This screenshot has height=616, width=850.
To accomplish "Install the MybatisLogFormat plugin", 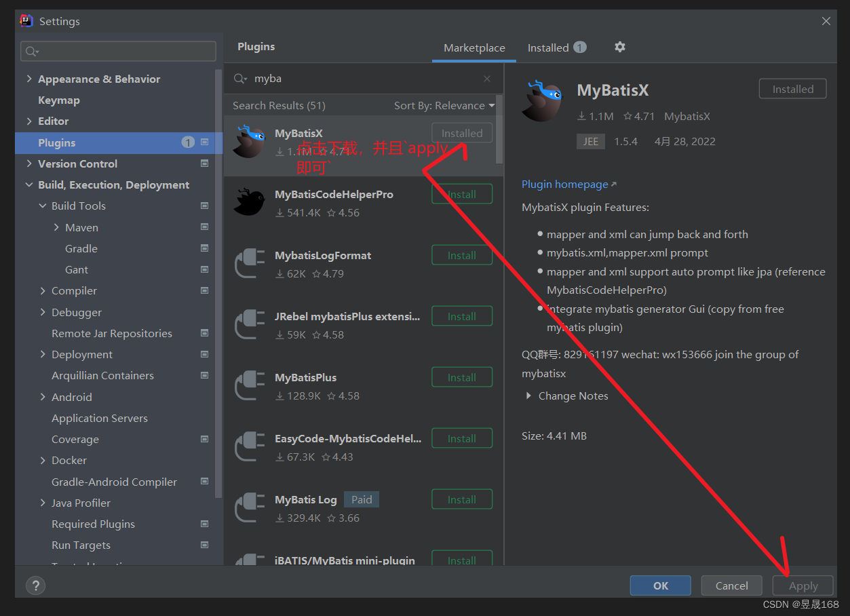I will [462, 255].
